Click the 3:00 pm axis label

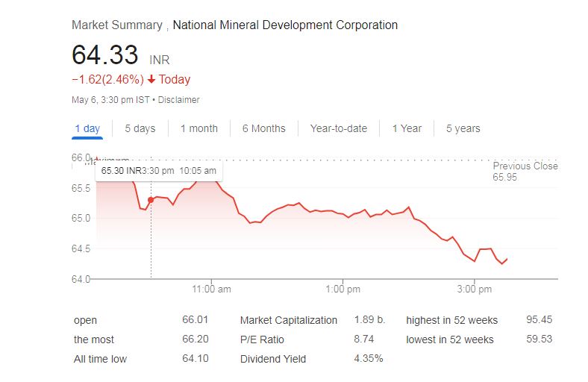[475, 289]
